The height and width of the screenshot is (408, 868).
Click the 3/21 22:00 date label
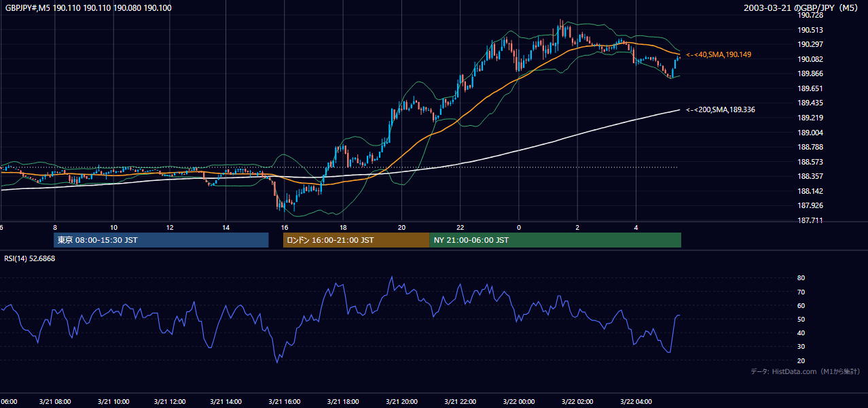460,402
